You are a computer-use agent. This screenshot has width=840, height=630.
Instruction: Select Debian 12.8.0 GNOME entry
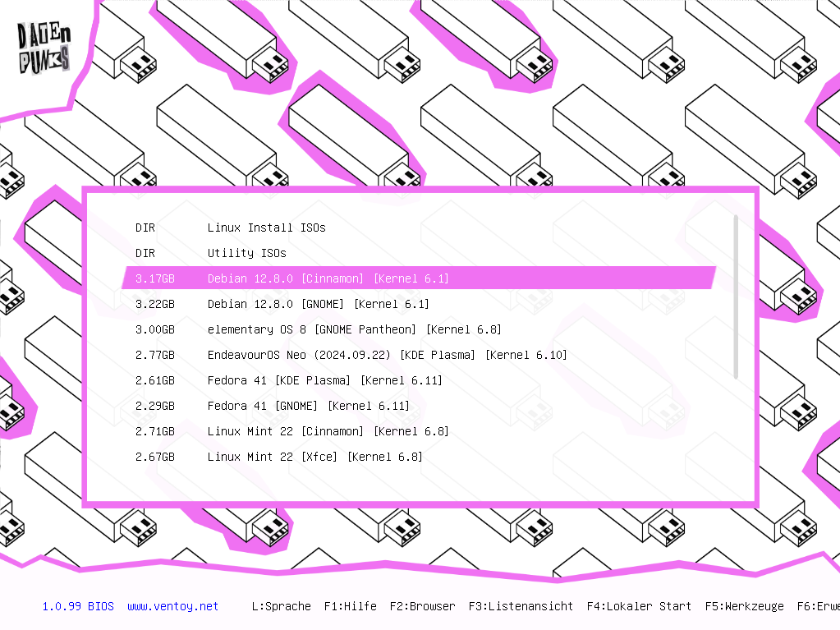[x=419, y=304]
